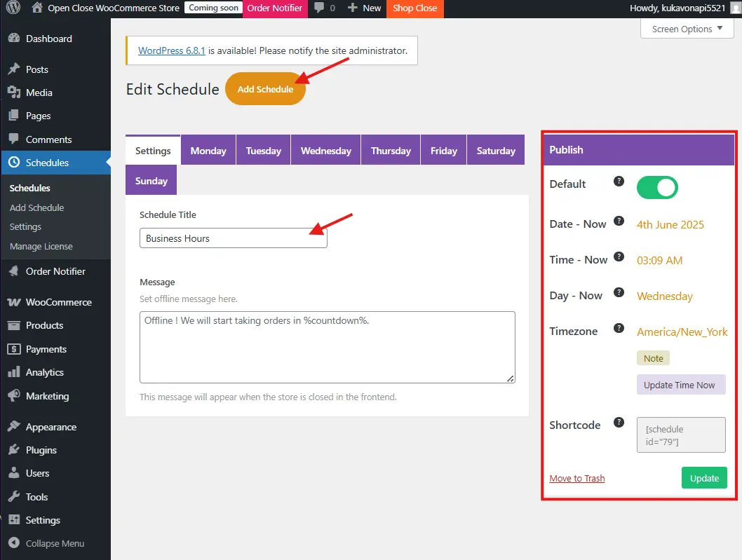Screen dimensions: 742x560
Task: Click the Marketing megaphone icon
Action: [x=14, y=395]
